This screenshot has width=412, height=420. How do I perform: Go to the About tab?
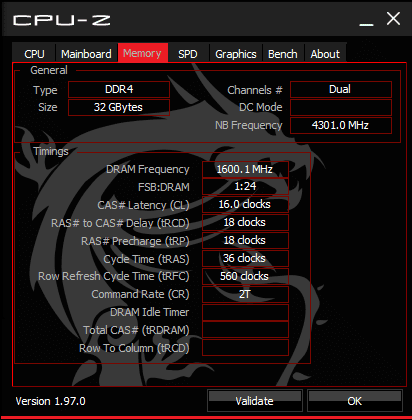325,53
